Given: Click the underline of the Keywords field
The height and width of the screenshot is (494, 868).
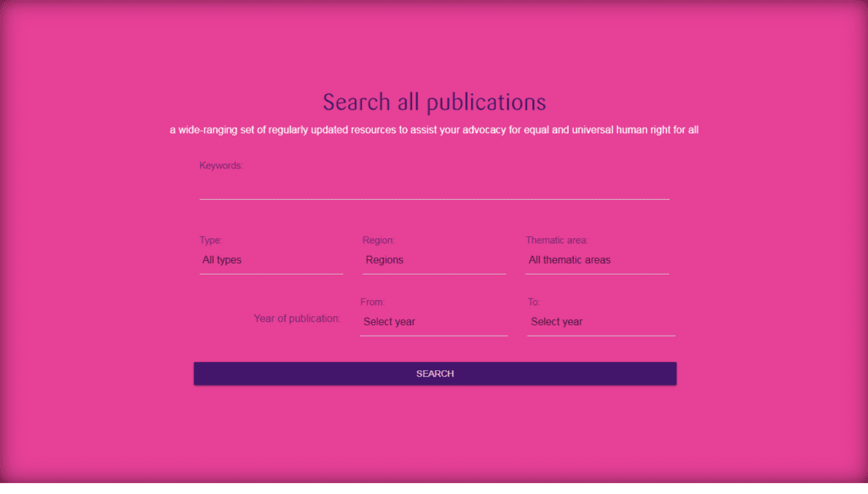Looking at the screenshot, I should click(434, 199).
